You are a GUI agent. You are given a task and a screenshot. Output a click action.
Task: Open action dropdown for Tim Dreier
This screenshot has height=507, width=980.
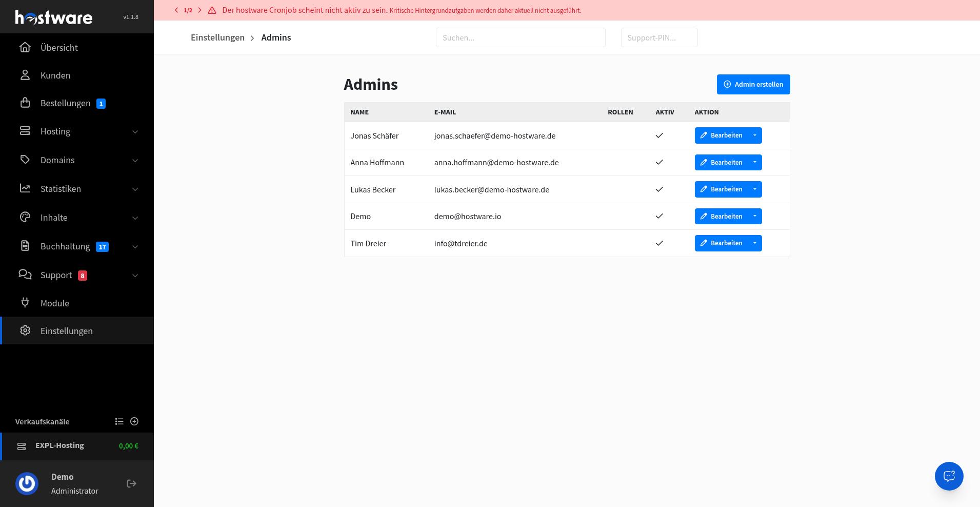click(755, 243)
